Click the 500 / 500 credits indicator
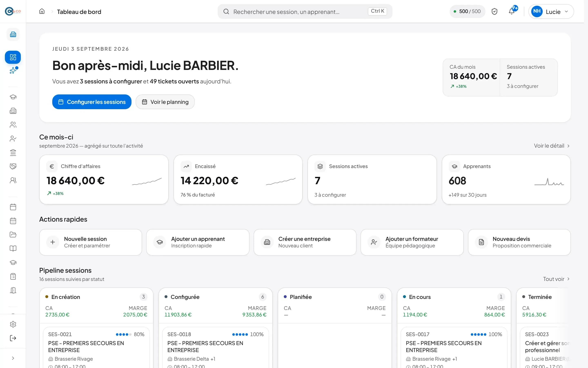588x368 pixels. [467, 11]
